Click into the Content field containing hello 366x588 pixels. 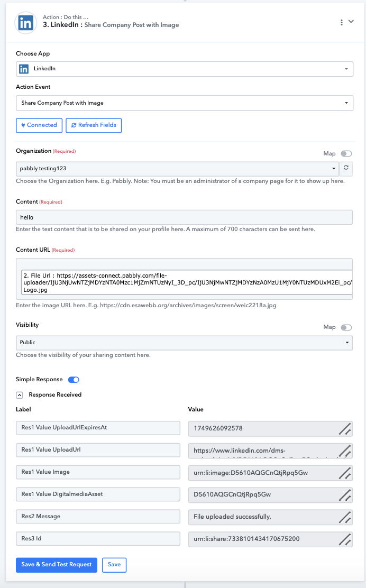tap(184, 217)
